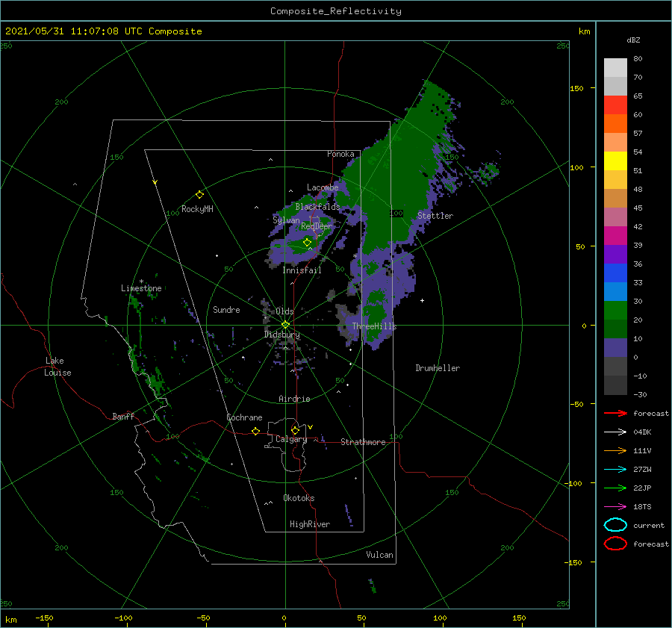Click the Sundre town label
This screenshot has width=672, height=628.
pos(226,309)
